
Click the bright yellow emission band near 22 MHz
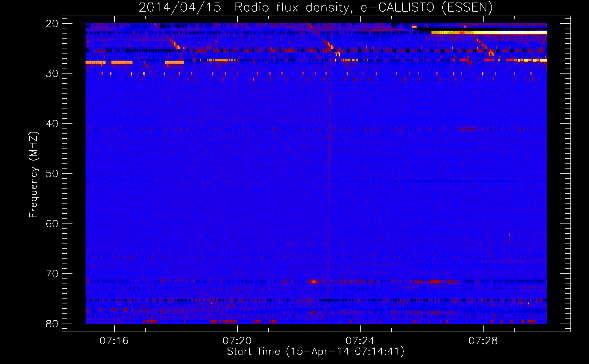coord(489,32)
